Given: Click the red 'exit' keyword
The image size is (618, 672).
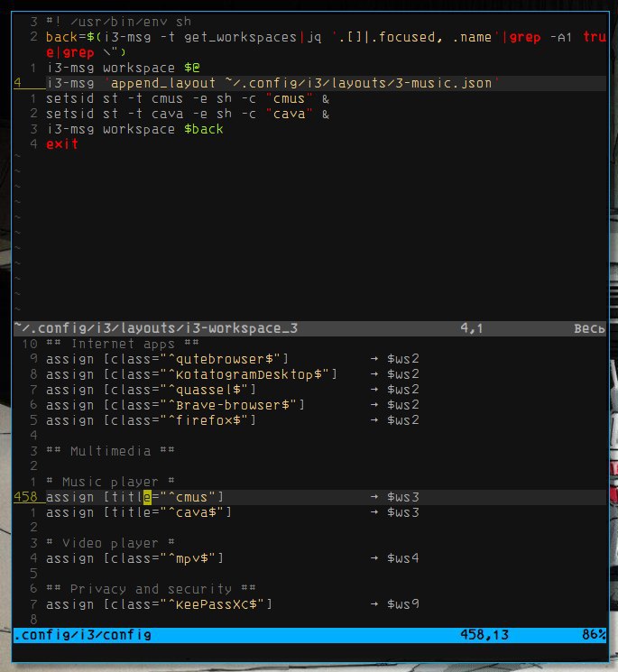Looking at the screenshot, I should (x=62, y=144).
